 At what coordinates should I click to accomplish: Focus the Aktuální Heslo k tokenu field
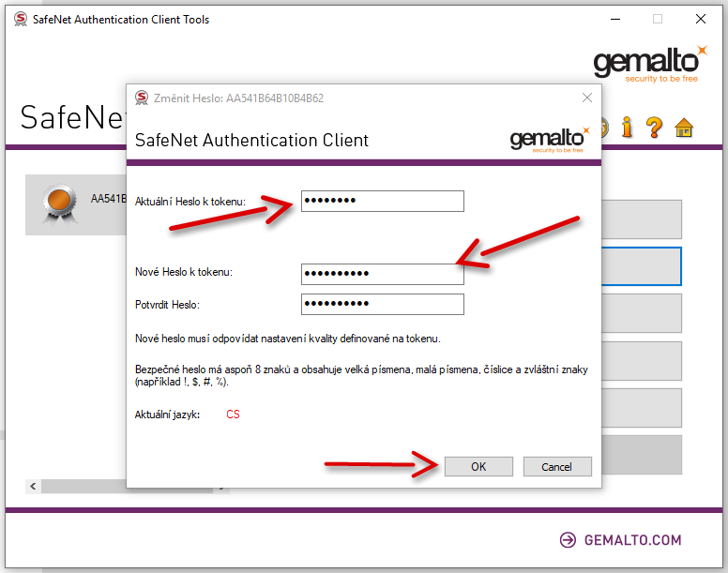[383, 201]
